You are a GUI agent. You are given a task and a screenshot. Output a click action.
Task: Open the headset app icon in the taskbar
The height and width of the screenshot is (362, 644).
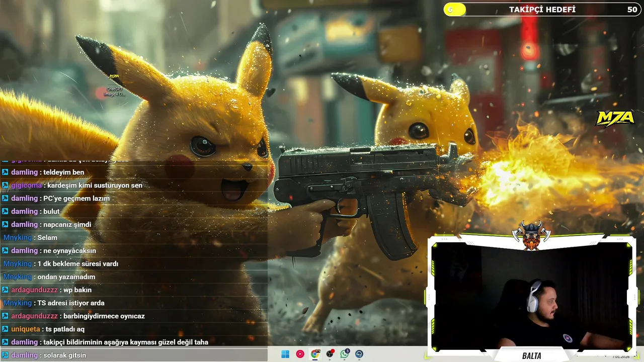pos(359,354)
